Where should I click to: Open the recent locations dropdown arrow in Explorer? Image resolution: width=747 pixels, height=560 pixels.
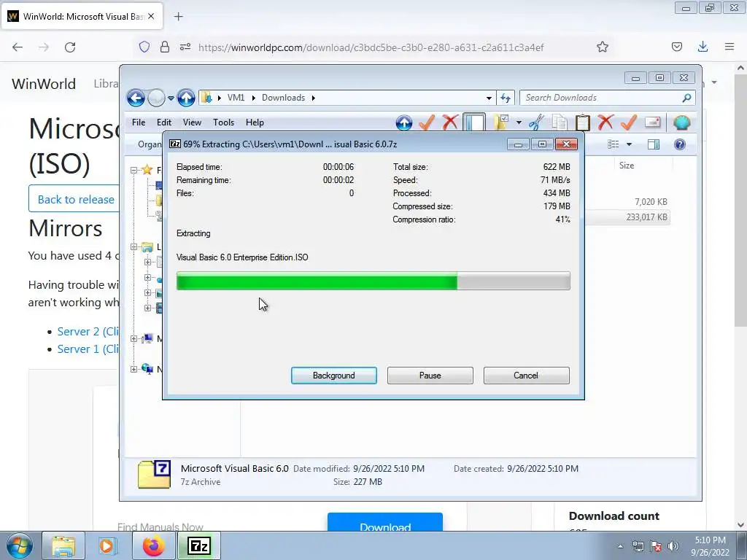click(171, 98)
